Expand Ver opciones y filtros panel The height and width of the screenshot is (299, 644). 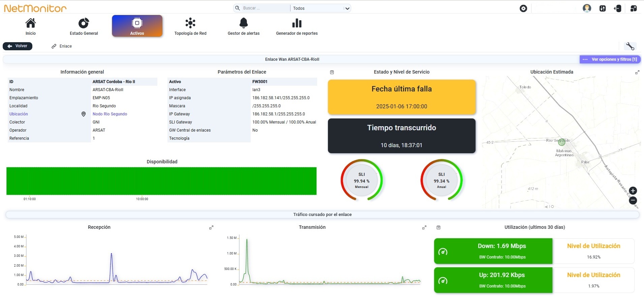[x=610, y=59]
